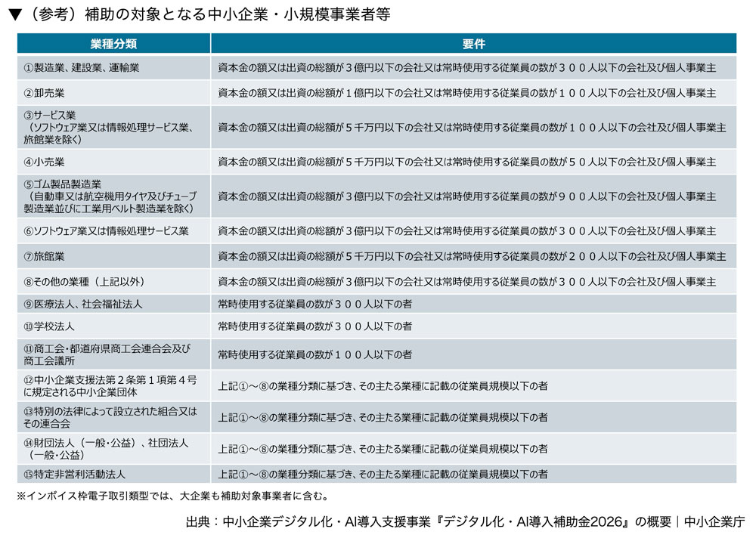Click the 要件 column header
The image size is (756, 535).
point(473,44)
